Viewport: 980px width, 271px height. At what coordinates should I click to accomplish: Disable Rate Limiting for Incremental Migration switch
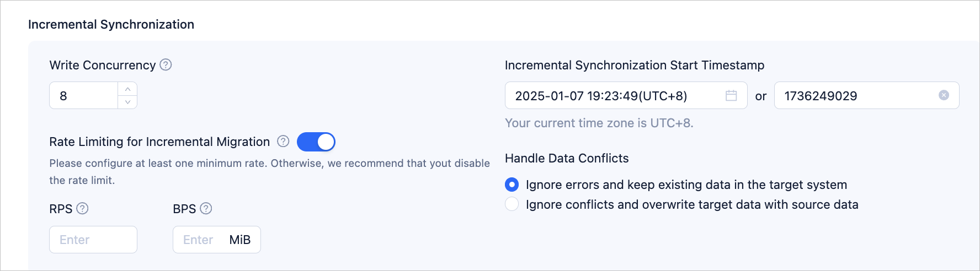pos(316,142)
